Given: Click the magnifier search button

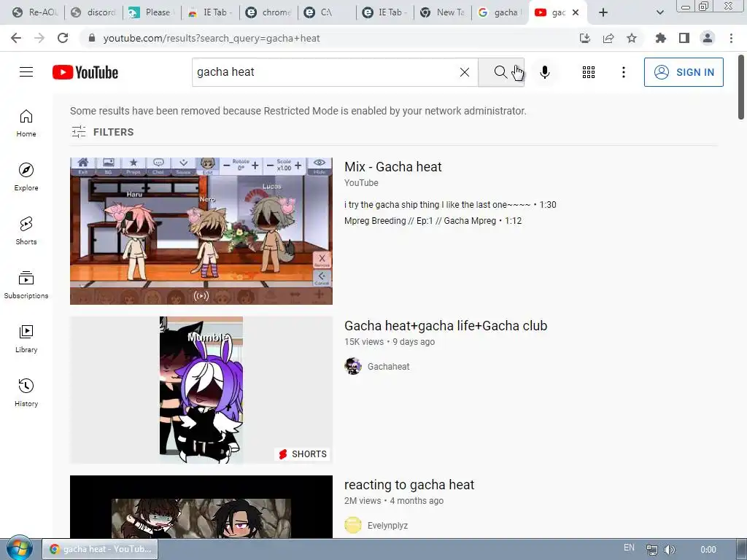Looking at the screenshot, I should click(500, 72).
